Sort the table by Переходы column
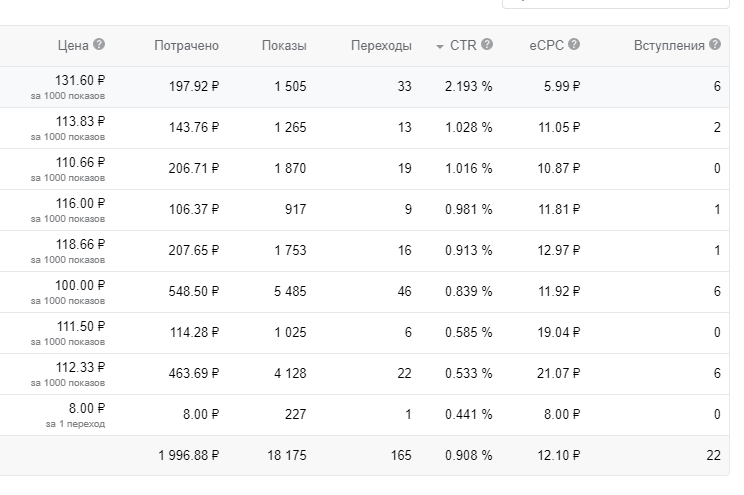Screen dimensions: 744x495 (x=381, y=46)
